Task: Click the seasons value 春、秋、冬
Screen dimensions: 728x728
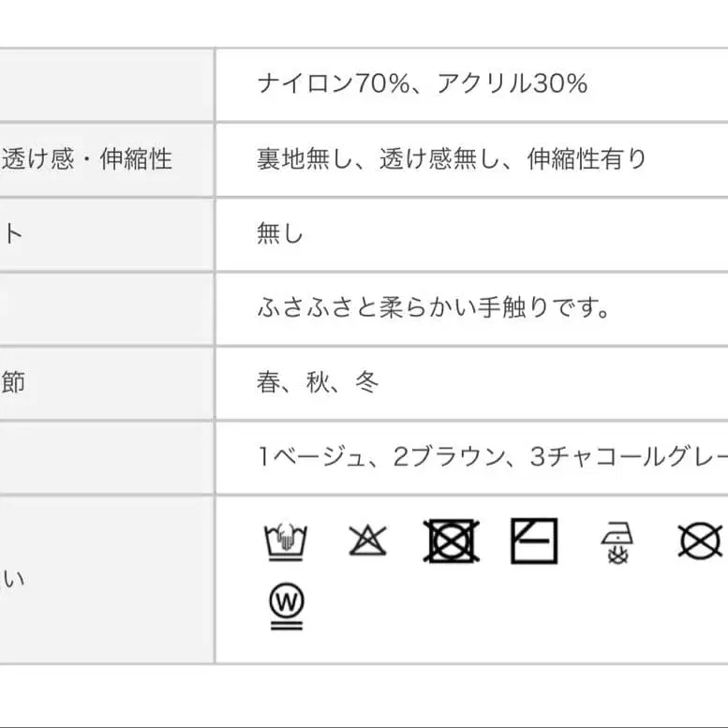Action: pyautogui.click(x=318, y=382)
